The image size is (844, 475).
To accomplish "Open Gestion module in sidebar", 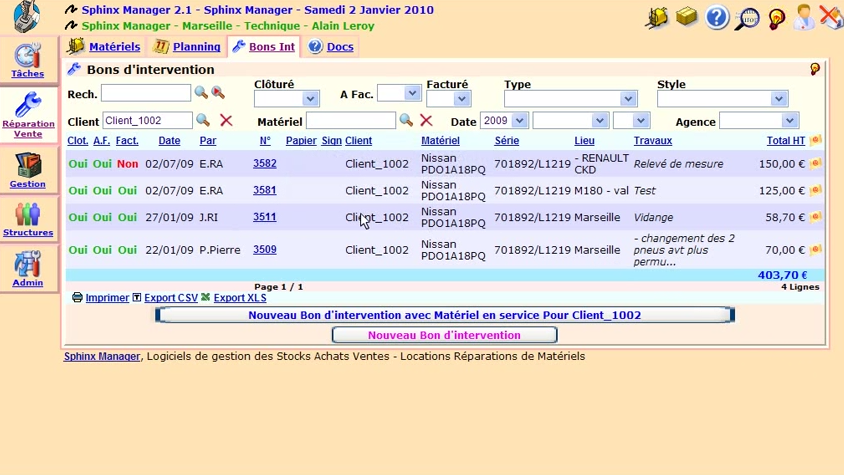I will [28, 170].
